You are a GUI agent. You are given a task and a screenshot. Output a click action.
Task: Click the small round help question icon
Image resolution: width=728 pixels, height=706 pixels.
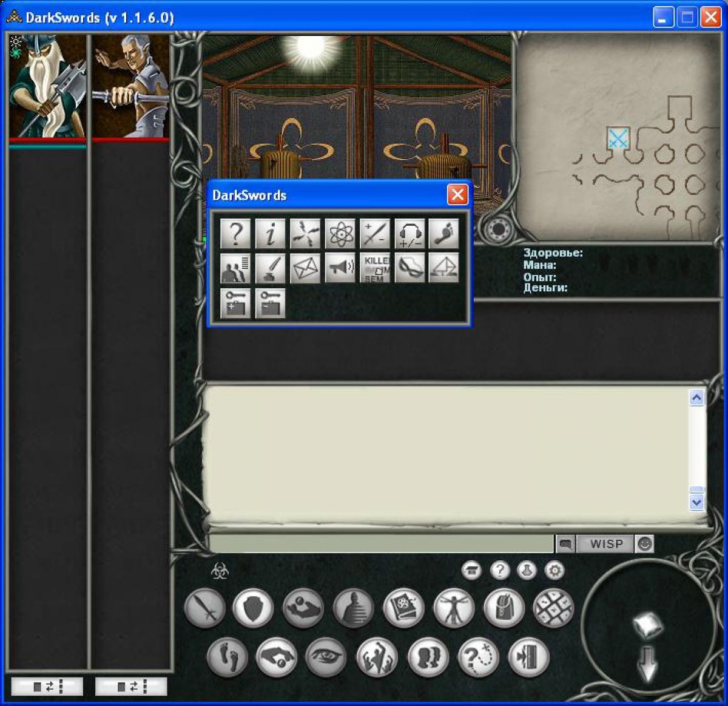(x=499, y=570)
